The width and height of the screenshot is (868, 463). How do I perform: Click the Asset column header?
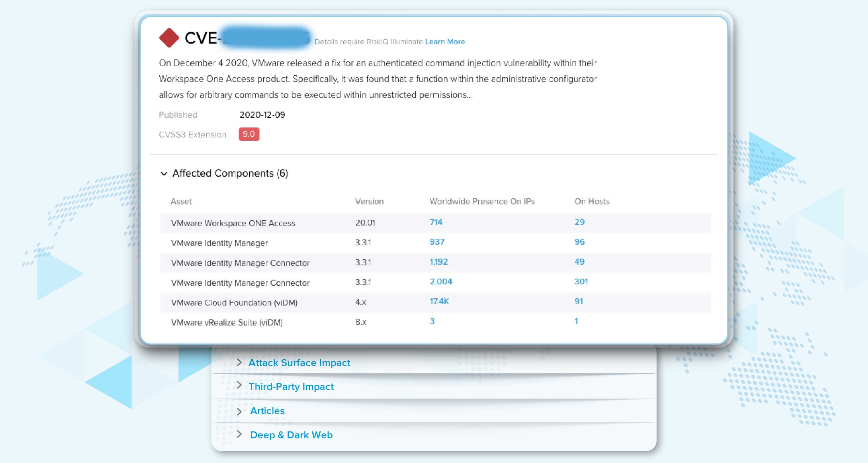pyautogui.click(x=181, y=202)
